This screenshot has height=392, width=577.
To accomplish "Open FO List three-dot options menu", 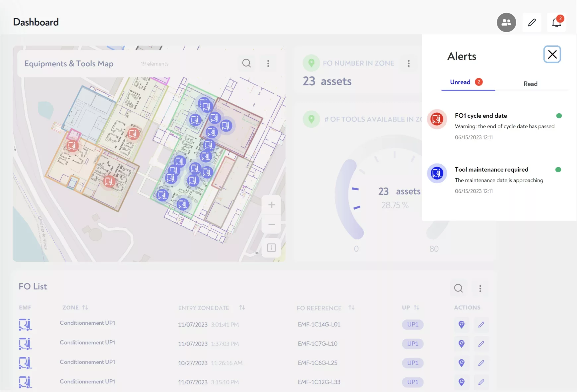I will [480, 288].
